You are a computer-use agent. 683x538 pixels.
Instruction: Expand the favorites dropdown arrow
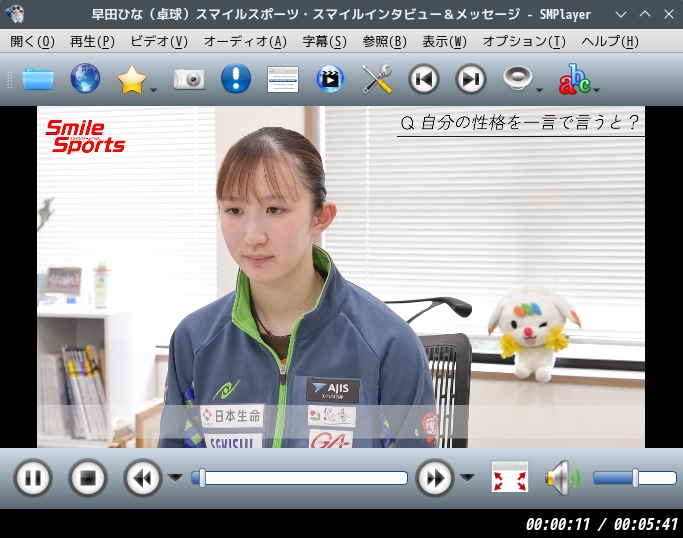coord(153,90)
